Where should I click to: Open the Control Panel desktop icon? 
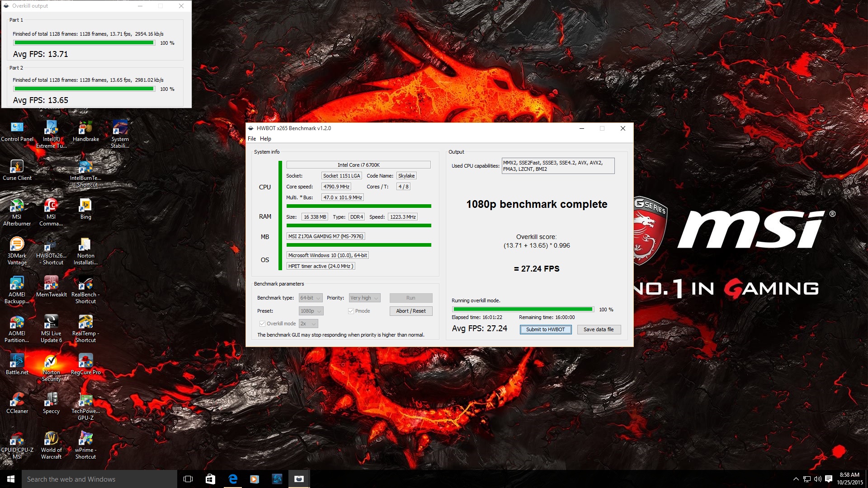tap(17, 131)
